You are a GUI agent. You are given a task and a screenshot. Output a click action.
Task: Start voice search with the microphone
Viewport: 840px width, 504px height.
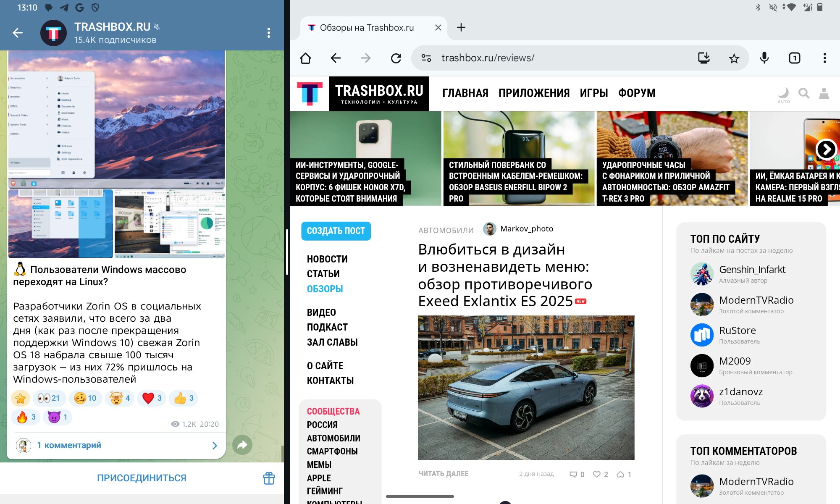pos(764,58)
